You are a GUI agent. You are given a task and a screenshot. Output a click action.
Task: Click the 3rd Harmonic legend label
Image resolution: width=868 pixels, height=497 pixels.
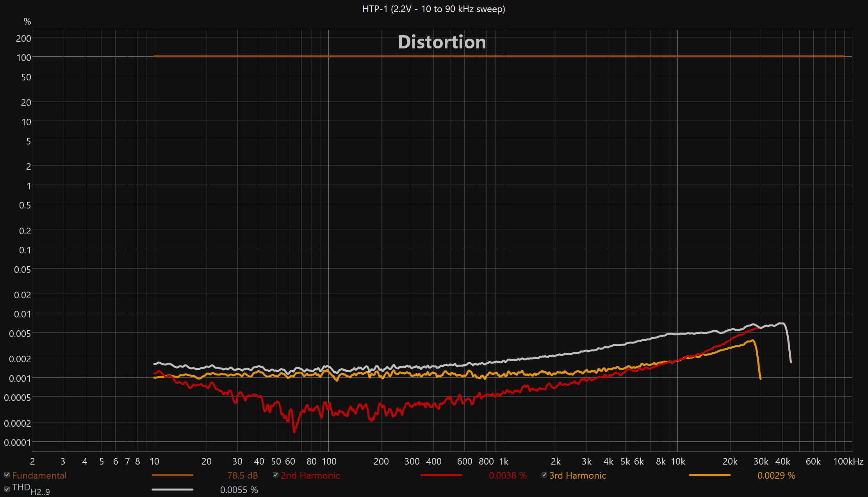[578, 476]
